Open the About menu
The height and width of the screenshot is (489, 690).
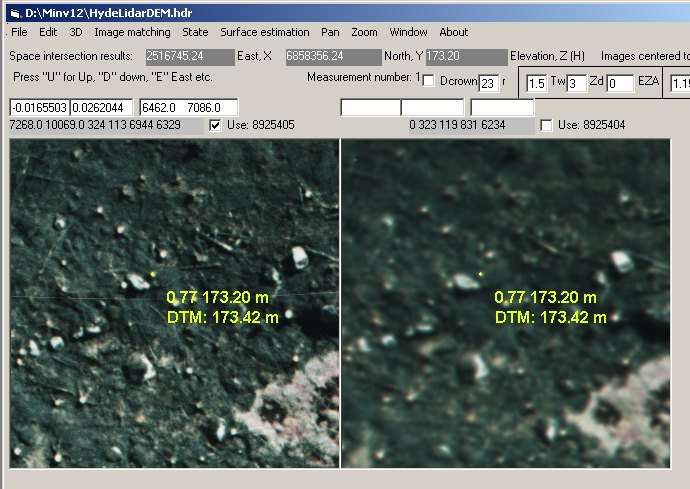tap(453, 32)
